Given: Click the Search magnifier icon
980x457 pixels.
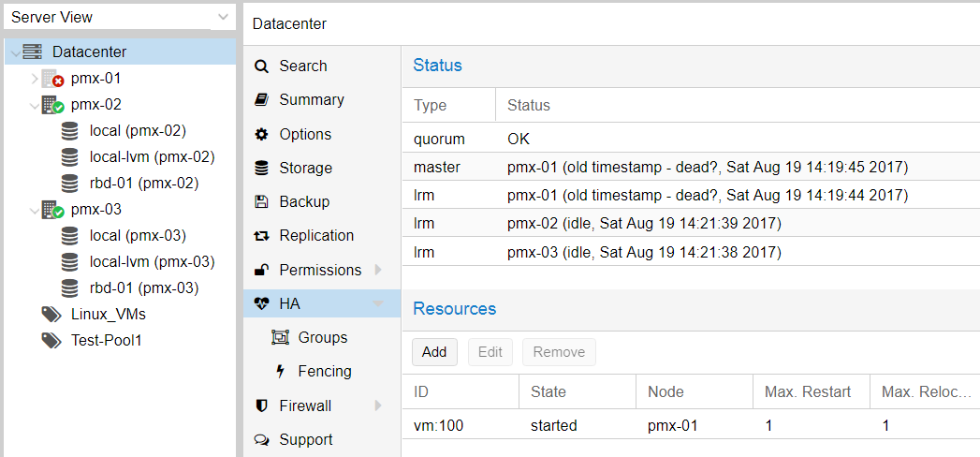Looking at the screenshot, I should pyautogui.click(x=262, y=66).
